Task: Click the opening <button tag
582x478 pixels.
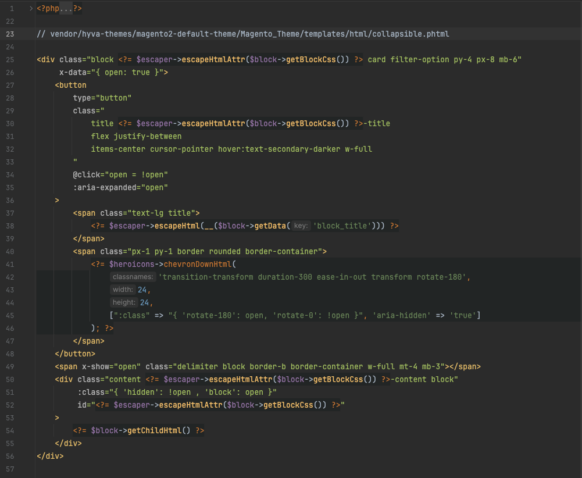Action: click(71, 85)
